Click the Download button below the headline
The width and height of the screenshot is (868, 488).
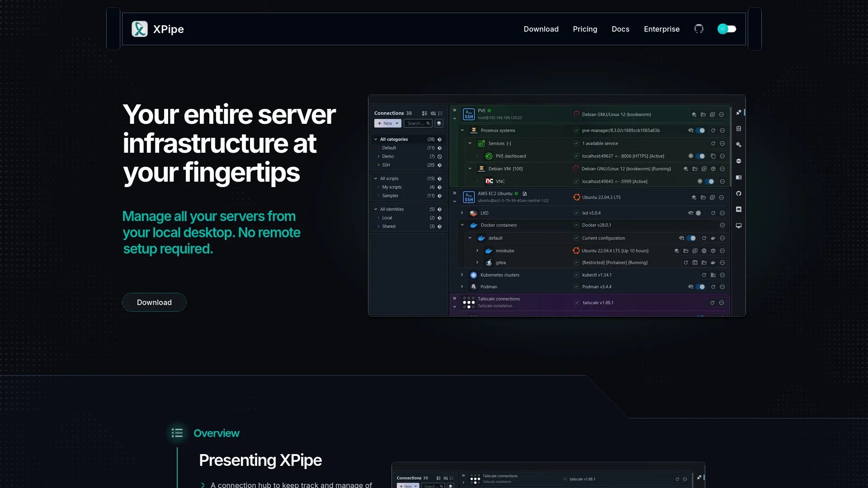coord(154,302)
